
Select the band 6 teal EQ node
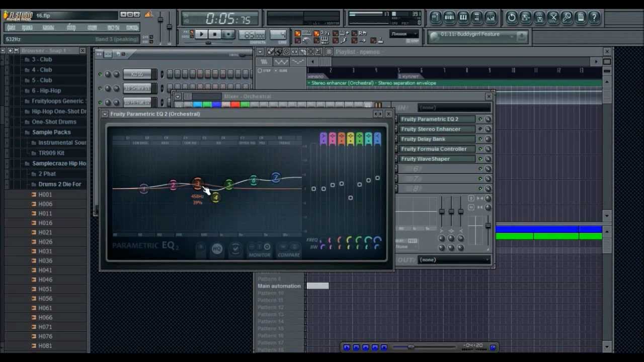[x=254, y=180]
